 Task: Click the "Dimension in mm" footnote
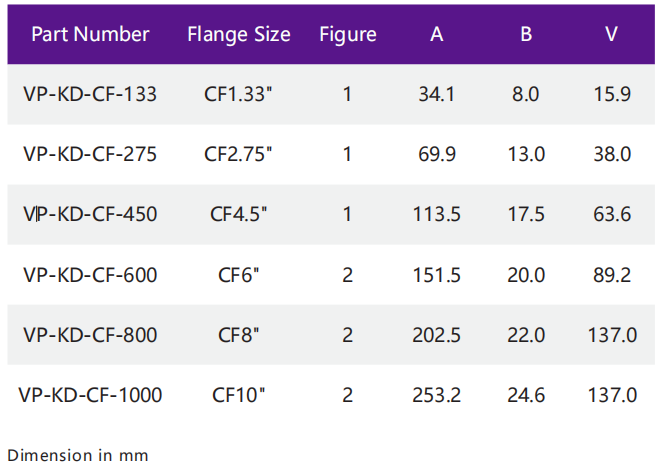point(77,455)
